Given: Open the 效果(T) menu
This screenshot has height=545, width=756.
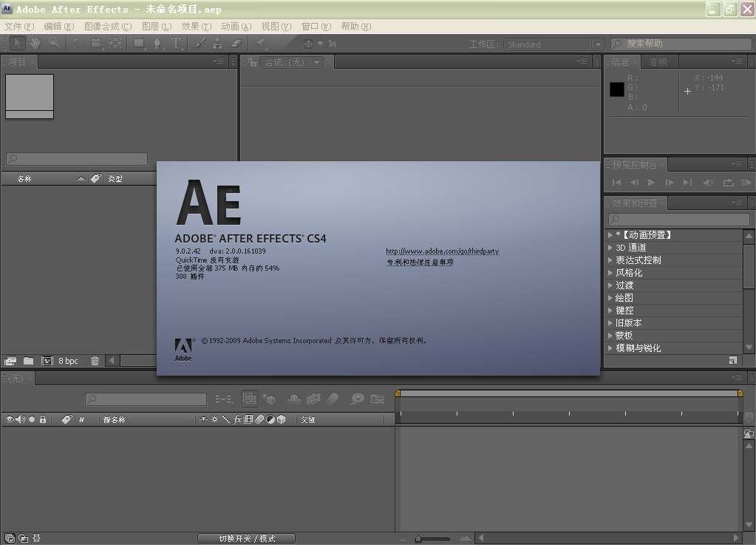Looking at the screenshot, I should (x=195, y=26).
